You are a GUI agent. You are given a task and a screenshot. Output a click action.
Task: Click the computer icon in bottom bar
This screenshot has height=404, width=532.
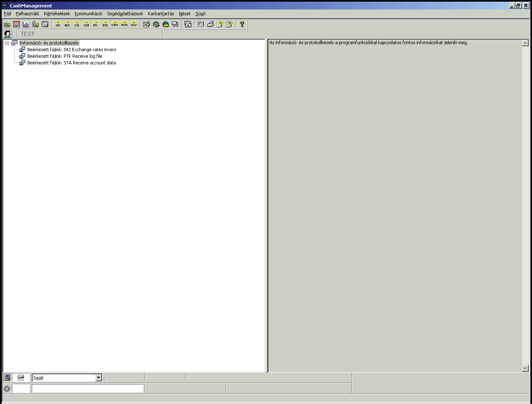click(7, 377)
